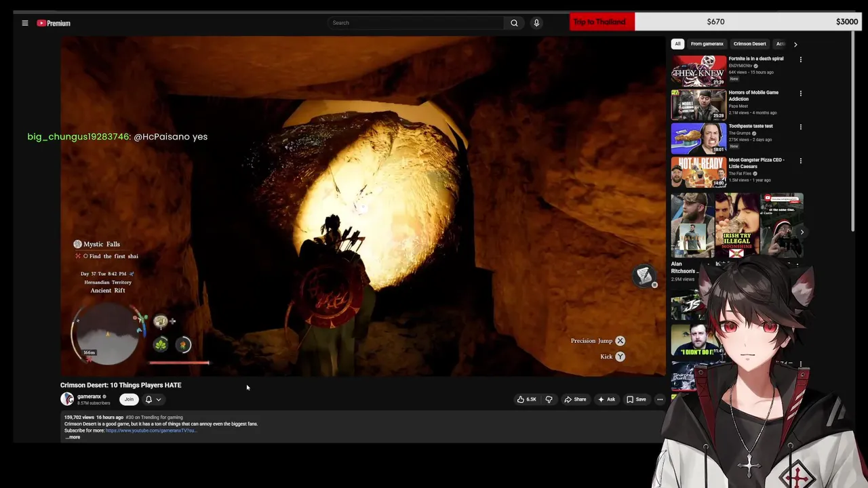Open Alan Ritchson's short thumbnail

(692, 226)
